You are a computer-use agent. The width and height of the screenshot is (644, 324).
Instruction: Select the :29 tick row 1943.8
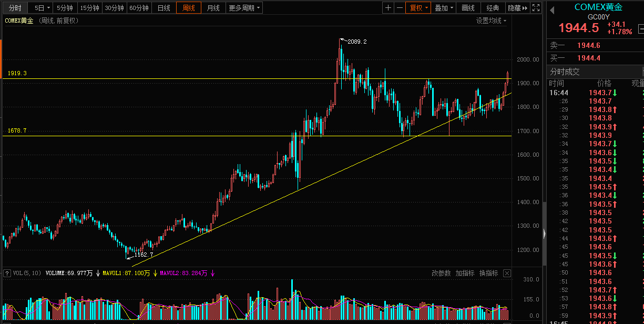click(595, 109)
